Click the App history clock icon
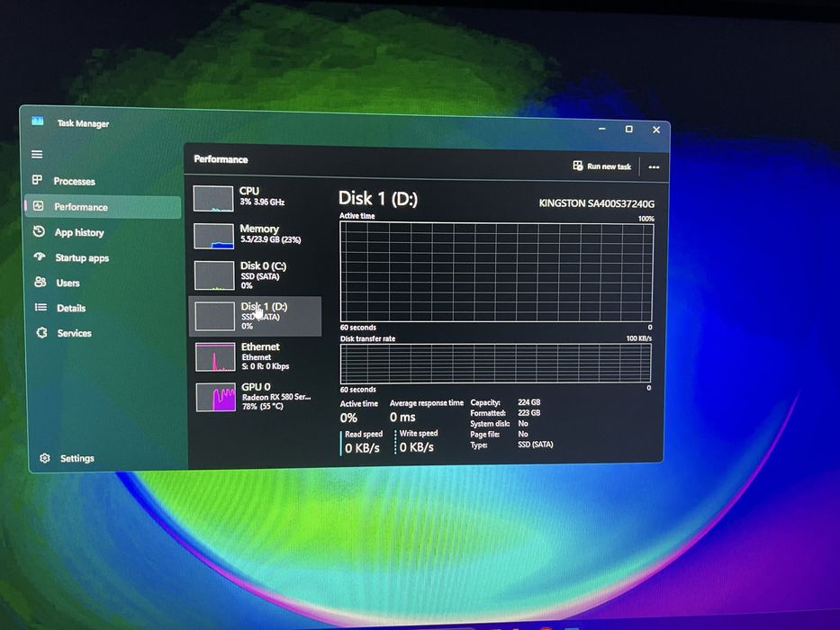The width and height of the screenshot is (840, 630). (39, 231)
